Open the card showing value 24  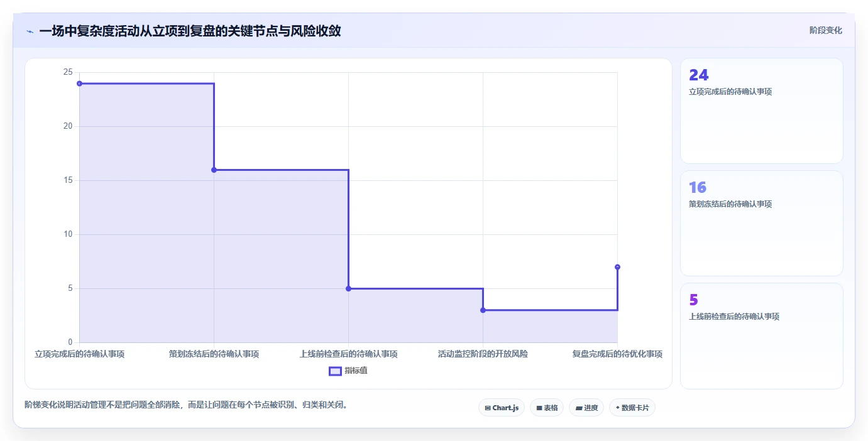pos(761,111)
